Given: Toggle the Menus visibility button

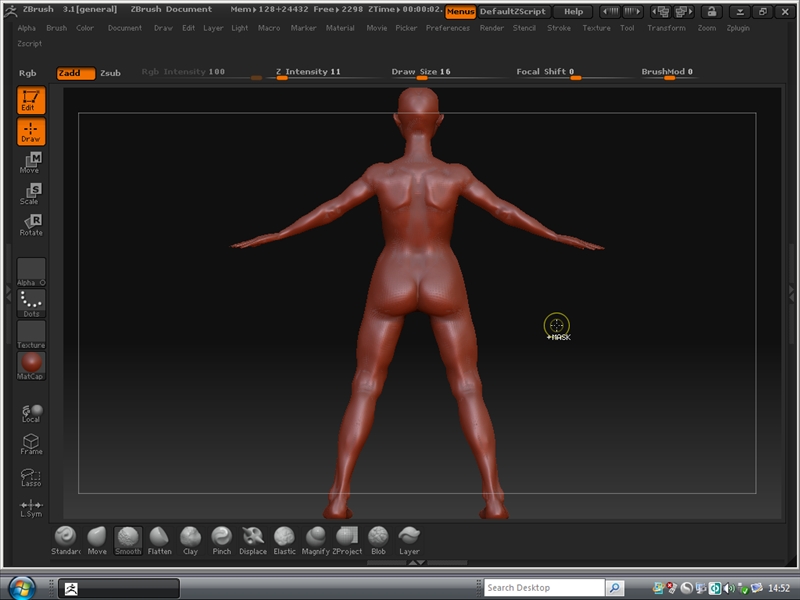Looking at the screenshot, I should [x=460, y=11].
